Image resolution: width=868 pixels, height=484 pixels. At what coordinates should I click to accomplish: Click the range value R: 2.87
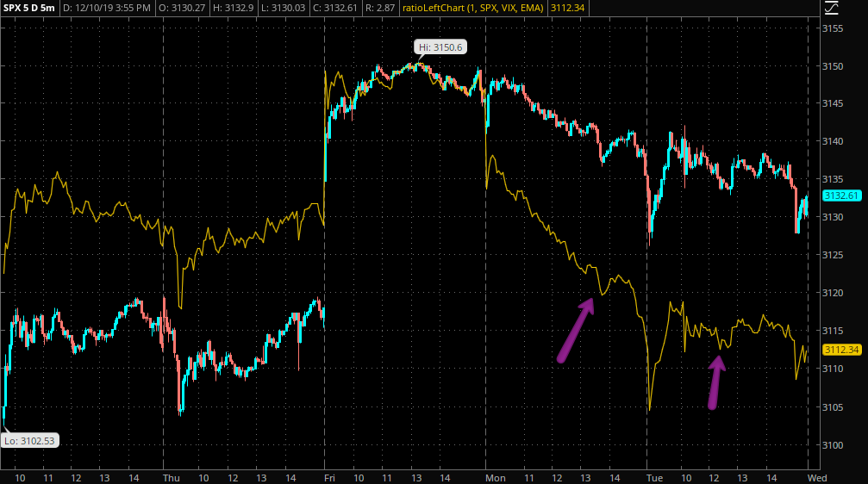click(380, 8)
